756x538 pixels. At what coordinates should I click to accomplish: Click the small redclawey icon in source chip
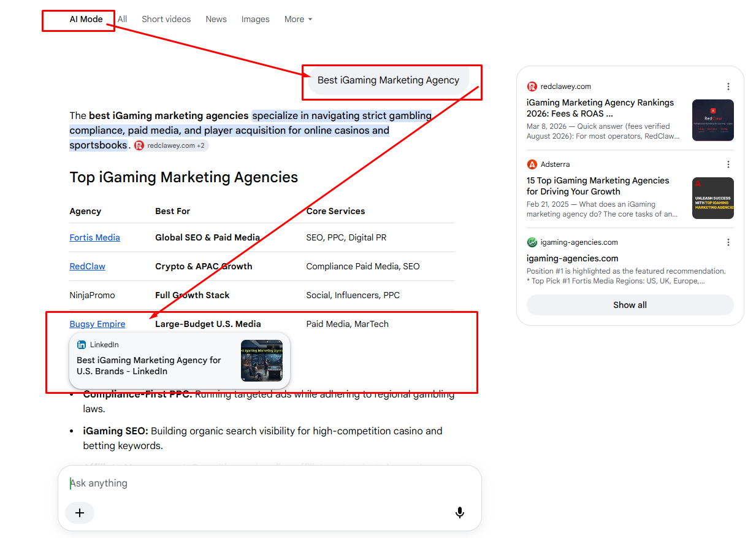coord(139,145)
